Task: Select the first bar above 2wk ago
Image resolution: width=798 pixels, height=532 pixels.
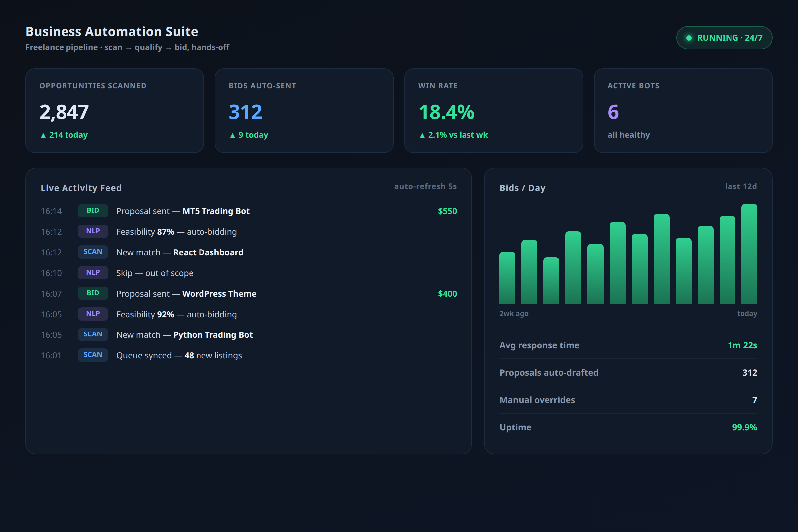Action: [x=507, y=278]
